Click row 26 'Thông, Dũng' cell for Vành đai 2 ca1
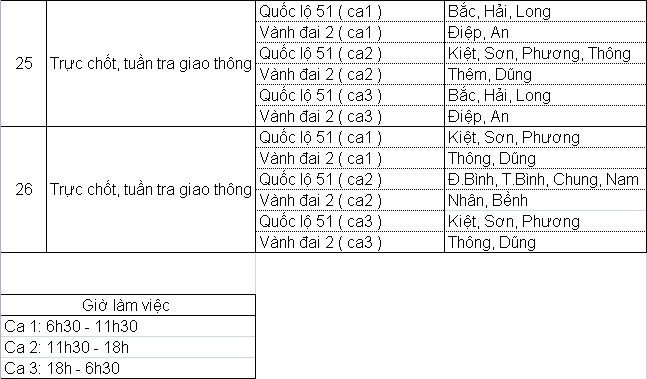647x379 pixels. pos(545,158)
